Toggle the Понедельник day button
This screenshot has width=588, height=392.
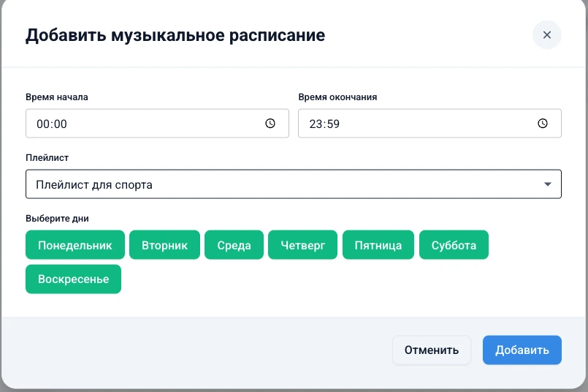[x=75, y=245]
